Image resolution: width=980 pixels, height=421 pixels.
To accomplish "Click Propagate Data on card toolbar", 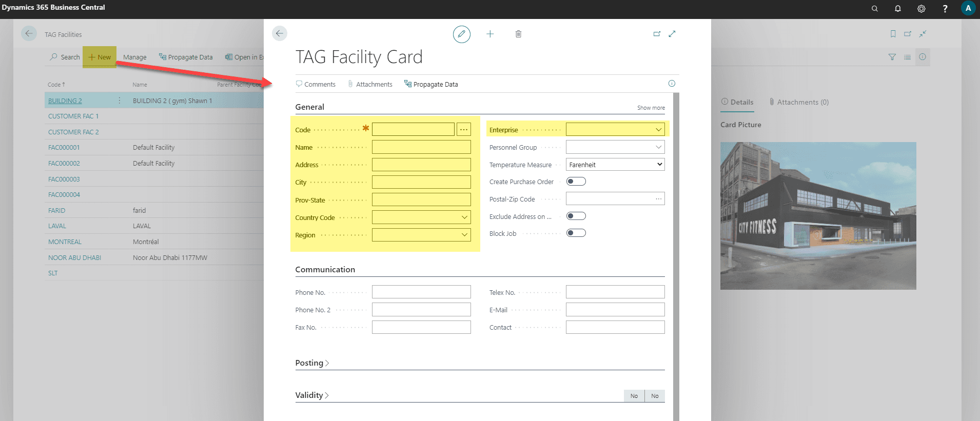I will coord(431,84).
